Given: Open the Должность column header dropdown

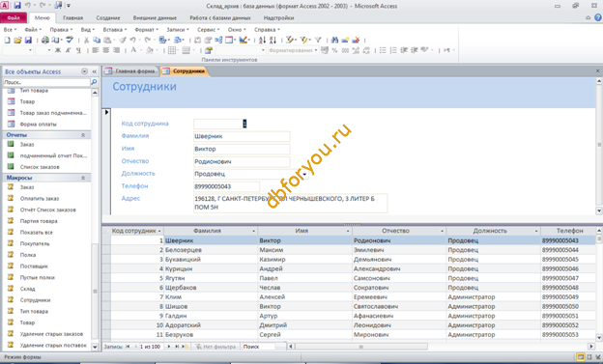Looking at the screenshot, I should [x=536, y=231].
